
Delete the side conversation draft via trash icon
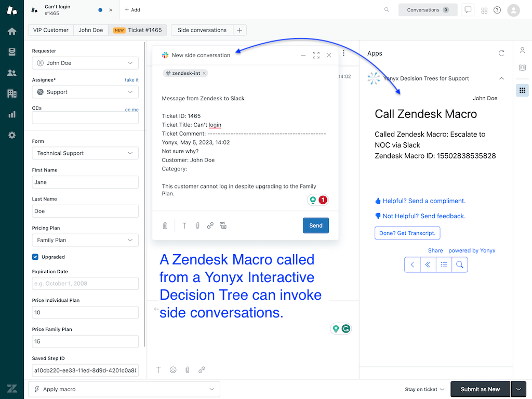pos(165,225)
